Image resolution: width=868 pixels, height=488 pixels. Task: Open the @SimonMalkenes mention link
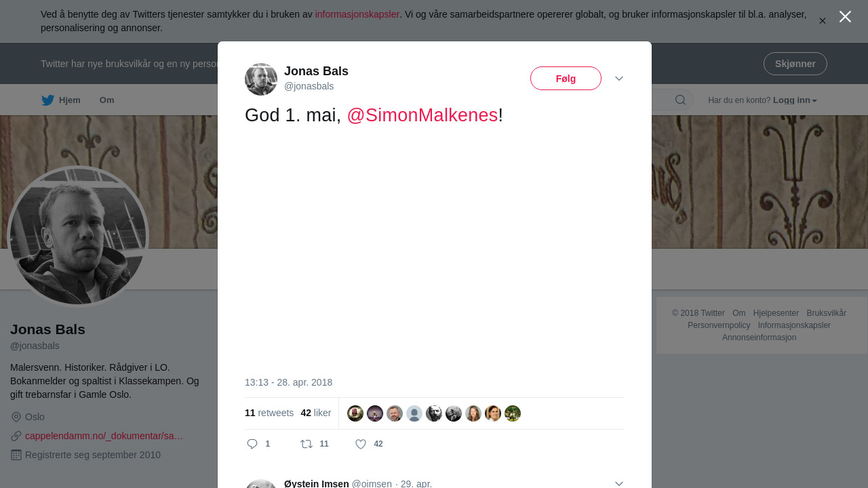coord(422,115)
